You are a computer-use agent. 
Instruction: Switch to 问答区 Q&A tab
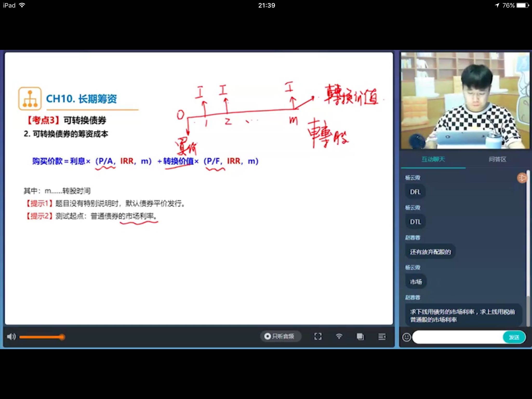click(x=497, y=159)
